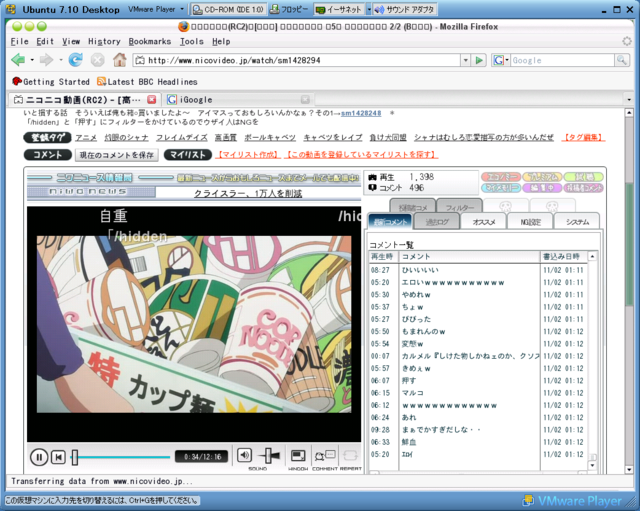Open the Edit menu
This screenshot has height=511, width=640.
[45, 41]
